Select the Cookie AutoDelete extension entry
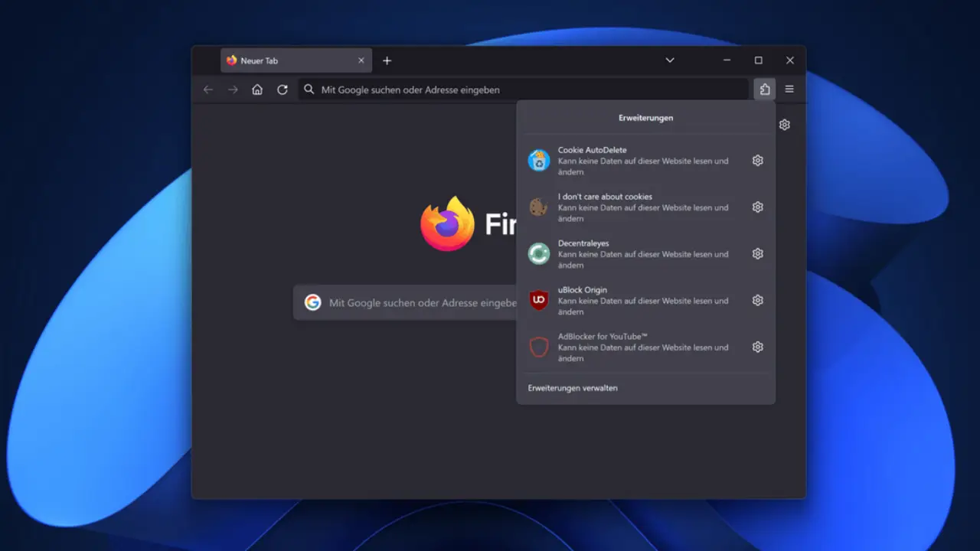Screen dimensions: 980x551 [645, 161]
